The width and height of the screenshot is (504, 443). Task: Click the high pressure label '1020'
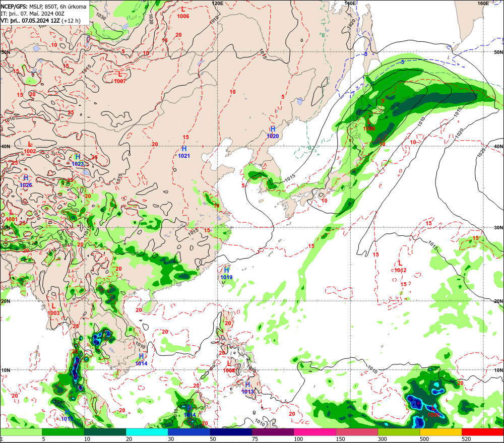pos(273,136)
